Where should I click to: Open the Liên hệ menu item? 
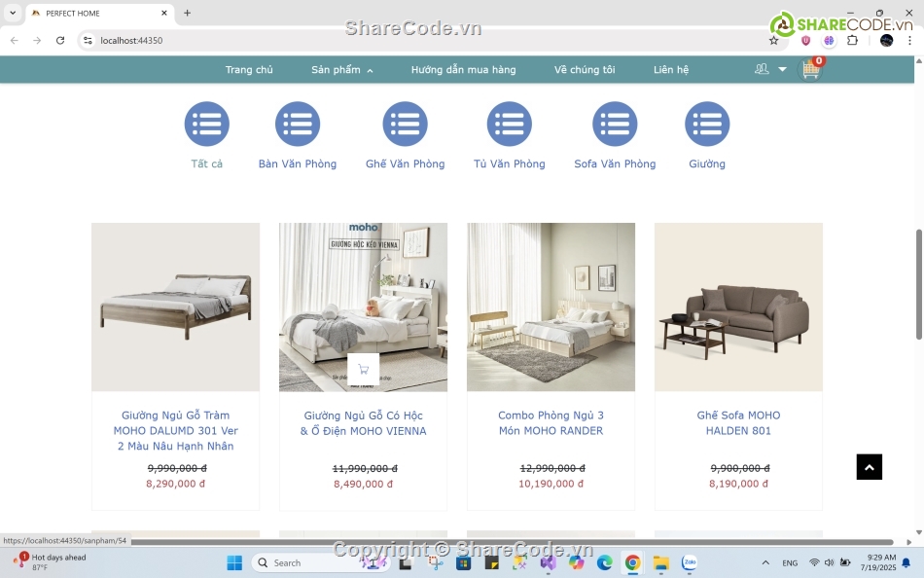pyautogui.click(x=670, y=70)
